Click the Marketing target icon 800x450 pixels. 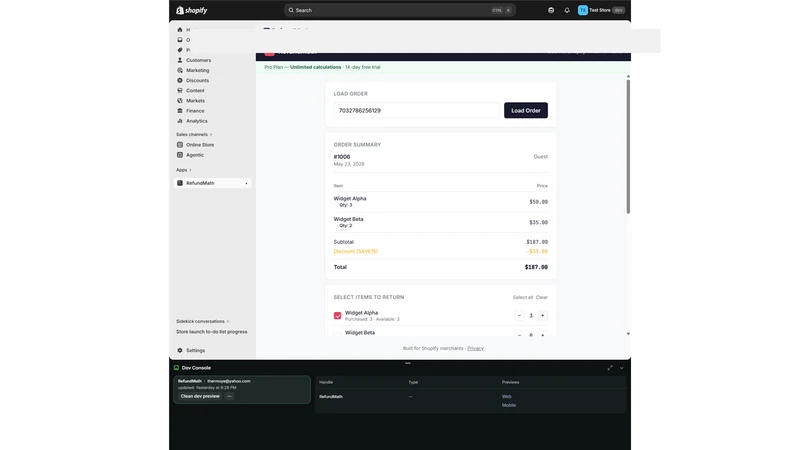[x=180, y=70]
